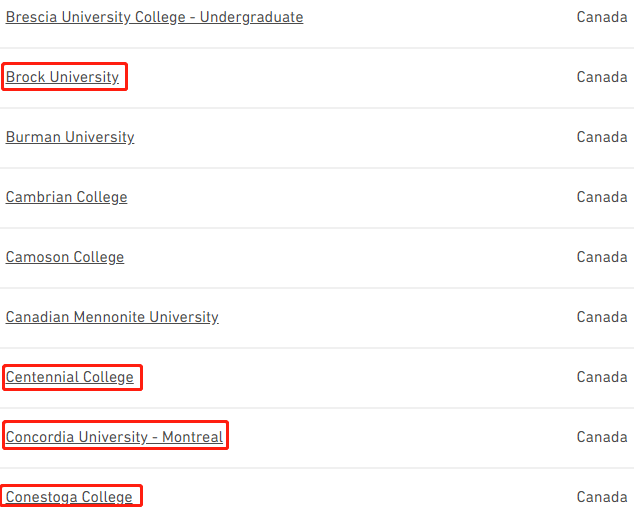Click Canada text in Camosun College row
Screen dimensions: 634x508
point(602,257)
